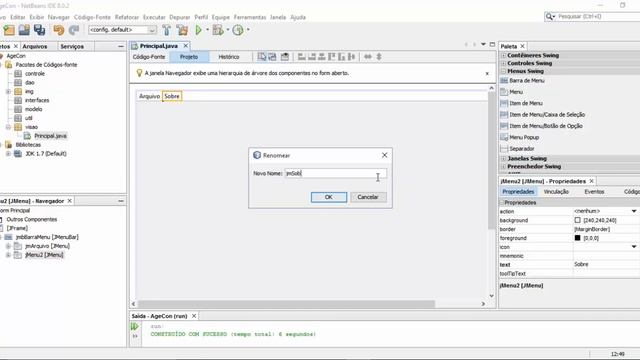Open the action property dropdown
This screenshot has height=360, width=640.
pos(634,211)
